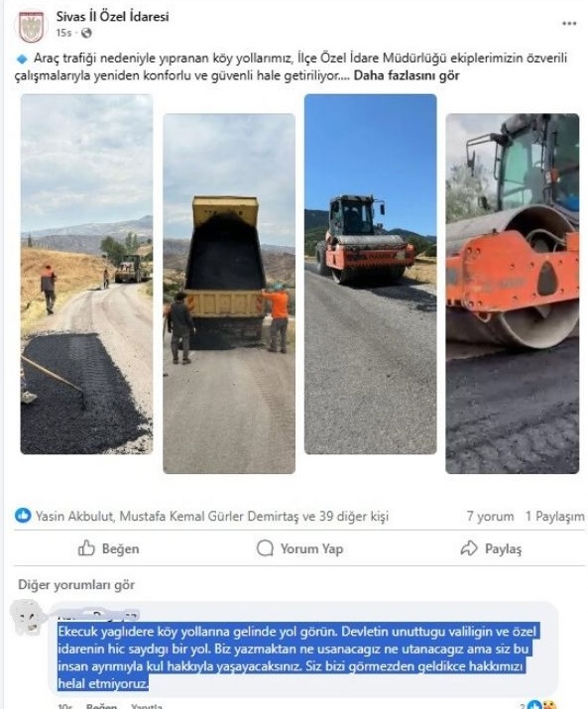Open the Sivas İl Özel İdaresi page name

coord(112,17)
